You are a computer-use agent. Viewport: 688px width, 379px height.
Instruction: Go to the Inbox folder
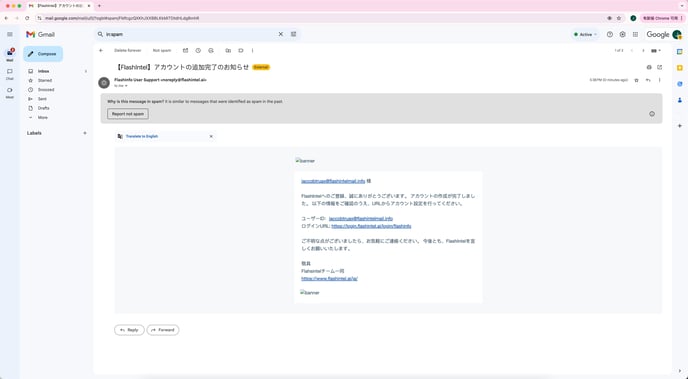(43, 71)
